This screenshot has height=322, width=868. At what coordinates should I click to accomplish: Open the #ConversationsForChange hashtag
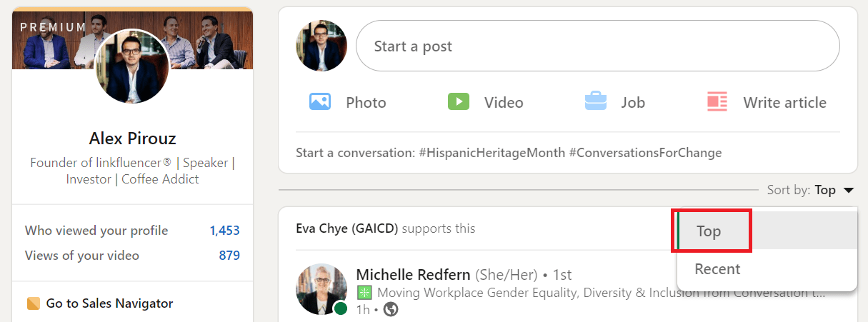(x=645, y=153)
